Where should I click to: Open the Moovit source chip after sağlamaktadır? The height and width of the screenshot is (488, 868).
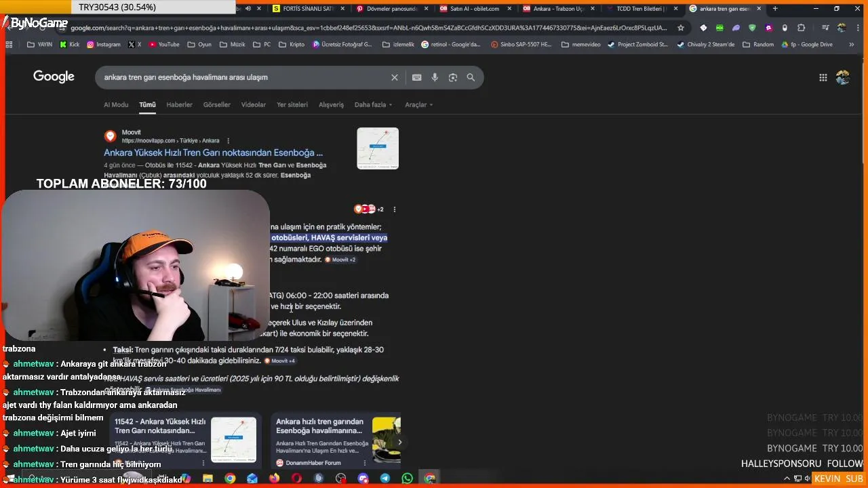[340, 260]
